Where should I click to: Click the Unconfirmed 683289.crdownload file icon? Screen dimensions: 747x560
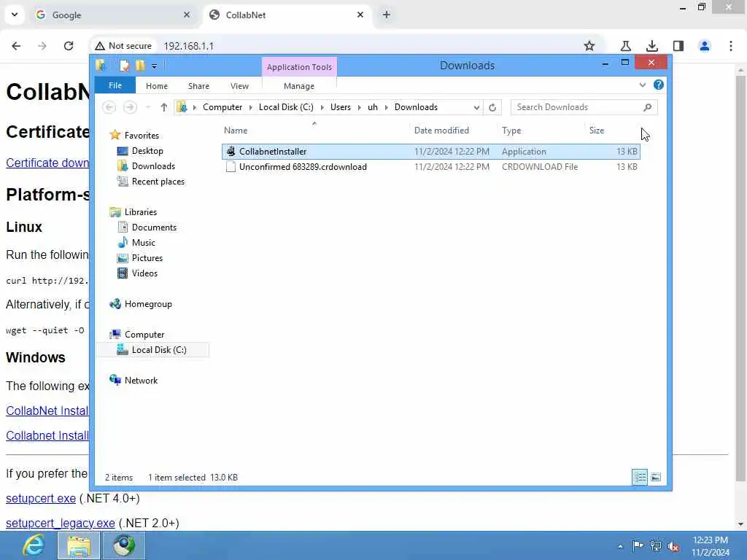(231, 167)
